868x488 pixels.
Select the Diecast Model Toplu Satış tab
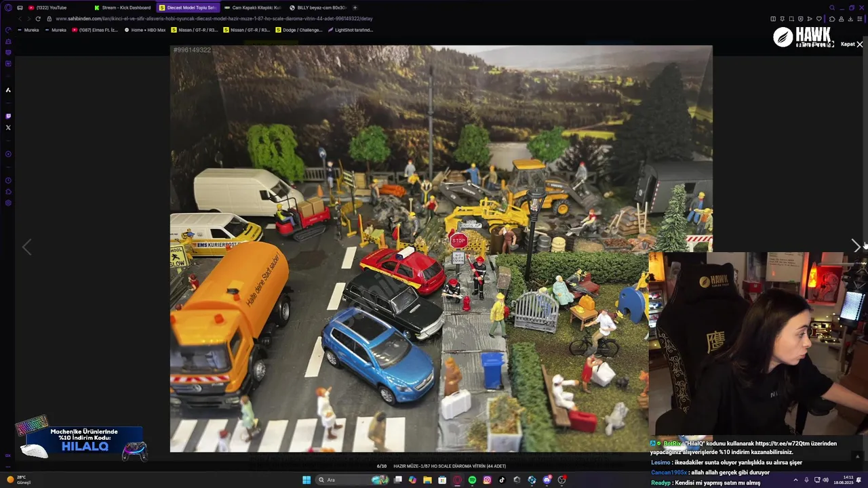tap(187, 7)
